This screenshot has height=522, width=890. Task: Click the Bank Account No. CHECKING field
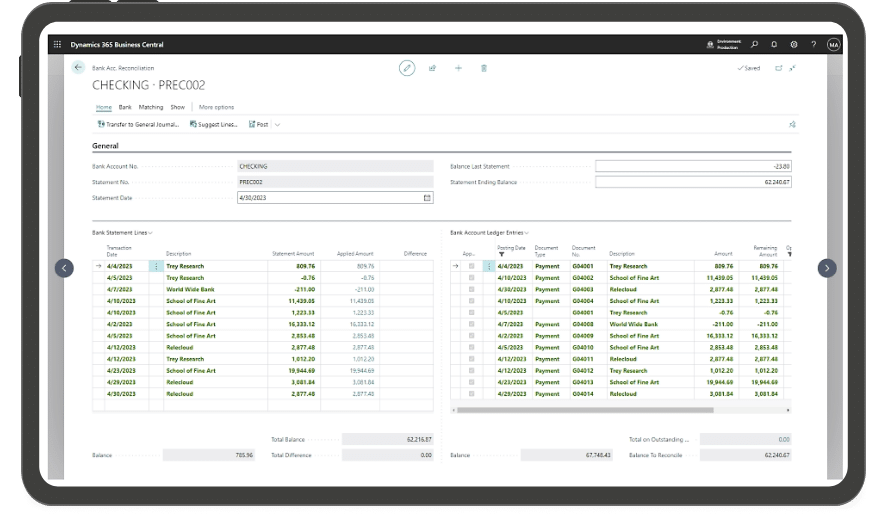click(x=335, y=166)
